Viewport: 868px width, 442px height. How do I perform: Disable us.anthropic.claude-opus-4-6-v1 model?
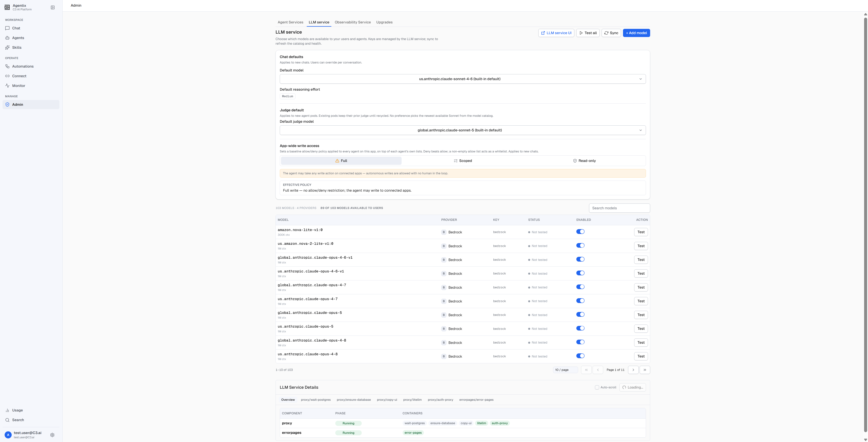pyautogui.click(x=580, y=273)
